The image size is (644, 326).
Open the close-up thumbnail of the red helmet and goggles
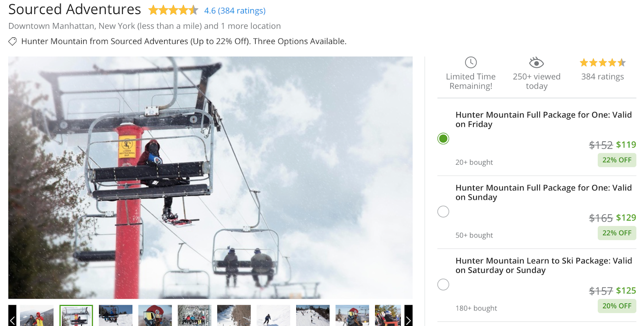(x=155, y=316)
